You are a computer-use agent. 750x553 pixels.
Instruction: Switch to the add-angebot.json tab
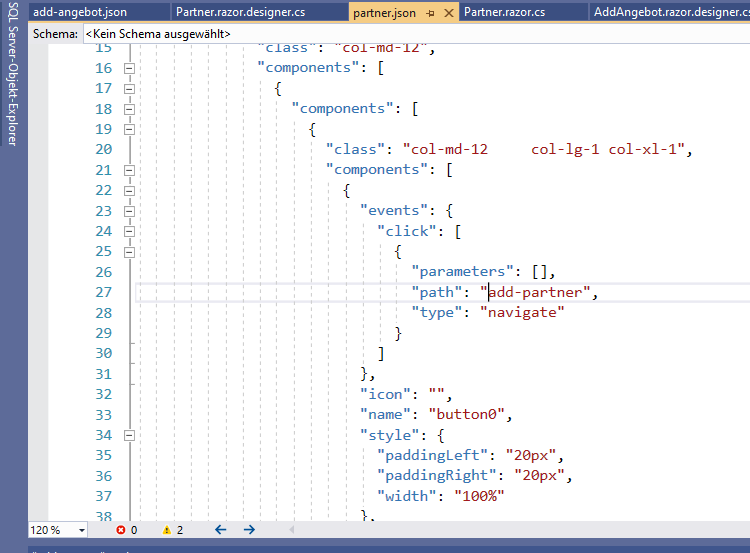[x=80, y=12]
